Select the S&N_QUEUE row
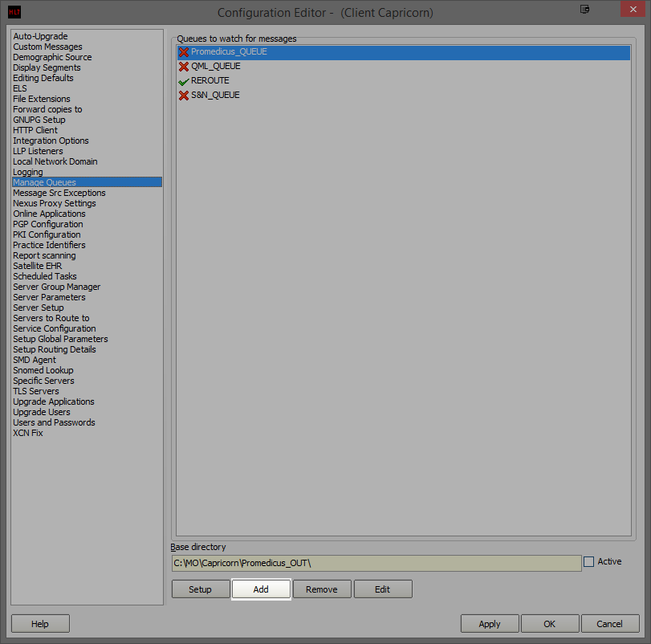The height and width of the screenshot is (644, 651). tap(404, 96)
